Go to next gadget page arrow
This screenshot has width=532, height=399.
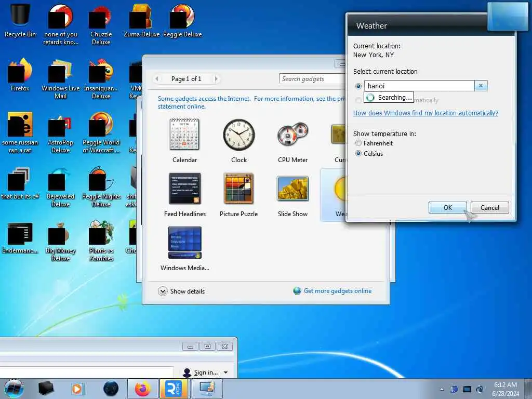(216, 79)
